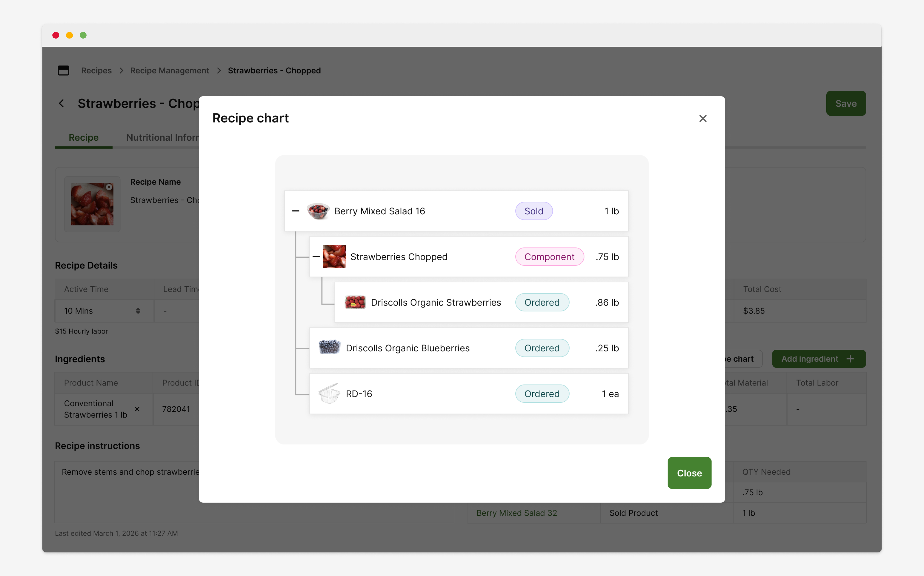Select Driscolls Organic Blueberries label
This screenshot has height=576, width=924.
pos(408,348)
